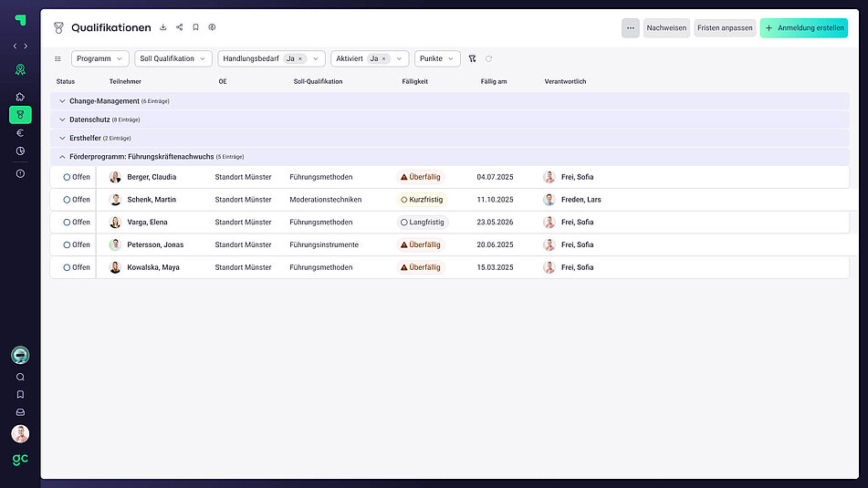This screenshot has height=488, width=868.
Task: Open the three-dots more actions menu
Action: 630,28
